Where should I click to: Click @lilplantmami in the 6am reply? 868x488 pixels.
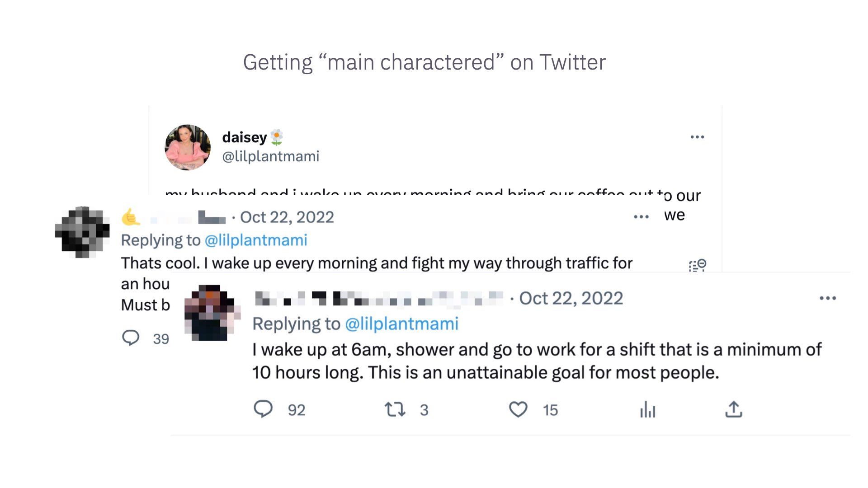point(401,324)
